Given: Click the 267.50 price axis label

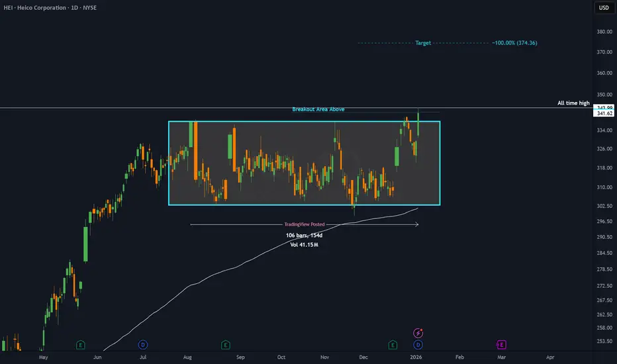Looking at the screenshot, I should pos(604,300).
